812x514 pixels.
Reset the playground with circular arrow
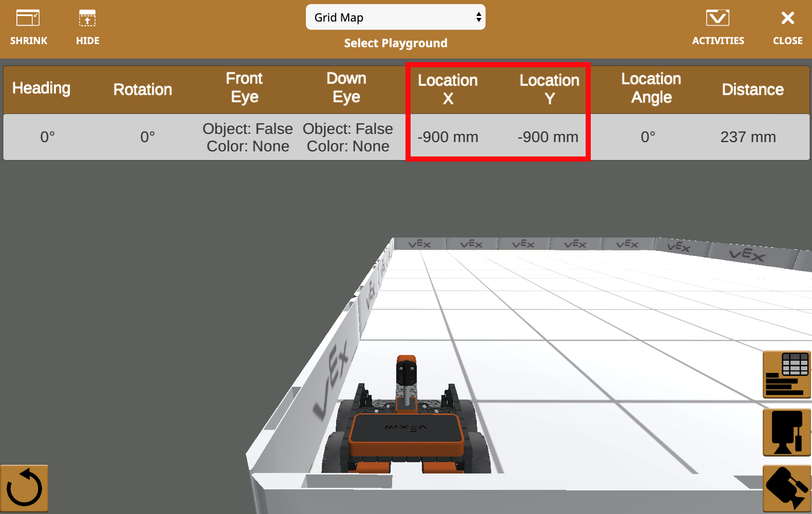pyautogui.click(x=24, y=488)
